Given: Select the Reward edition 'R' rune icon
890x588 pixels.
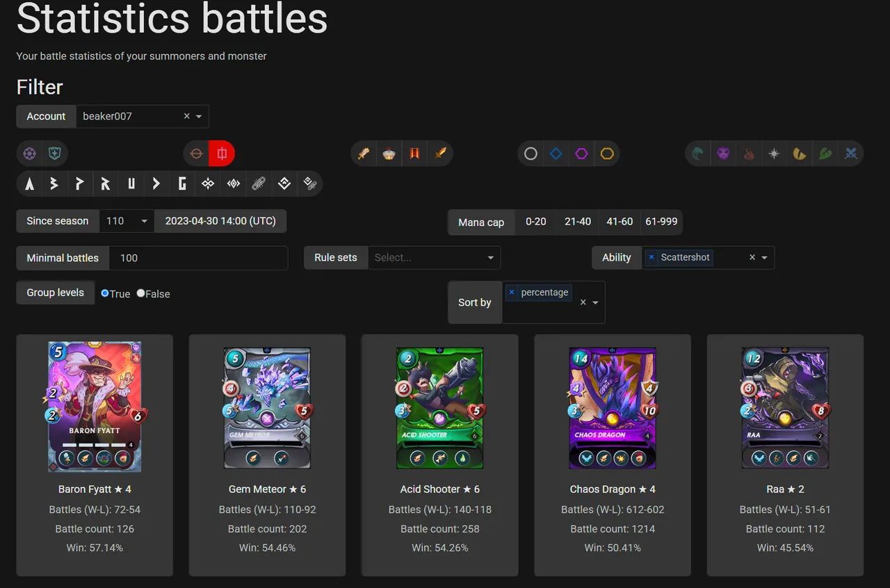Looking at the screenshot, I should [106, 183].
